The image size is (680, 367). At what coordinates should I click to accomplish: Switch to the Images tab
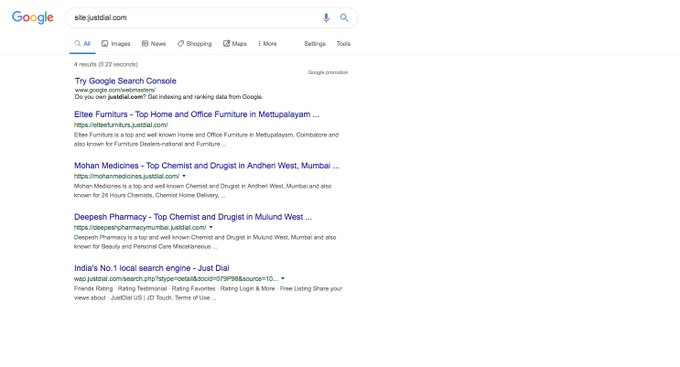click(116, 44)
